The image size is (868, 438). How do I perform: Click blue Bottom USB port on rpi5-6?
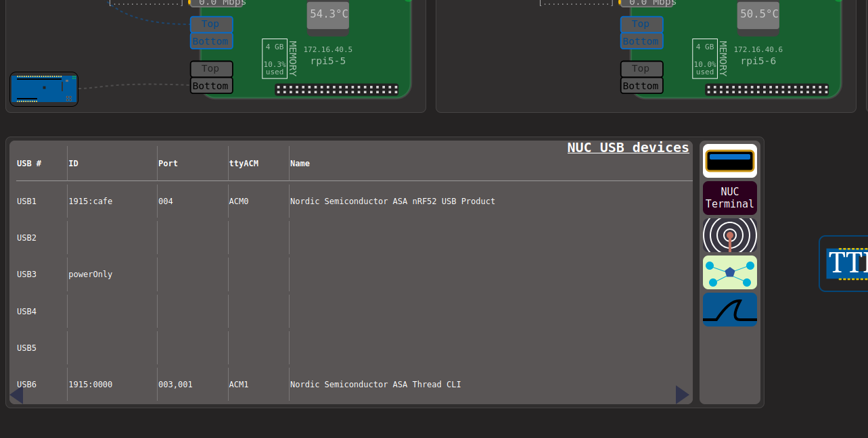641,41
